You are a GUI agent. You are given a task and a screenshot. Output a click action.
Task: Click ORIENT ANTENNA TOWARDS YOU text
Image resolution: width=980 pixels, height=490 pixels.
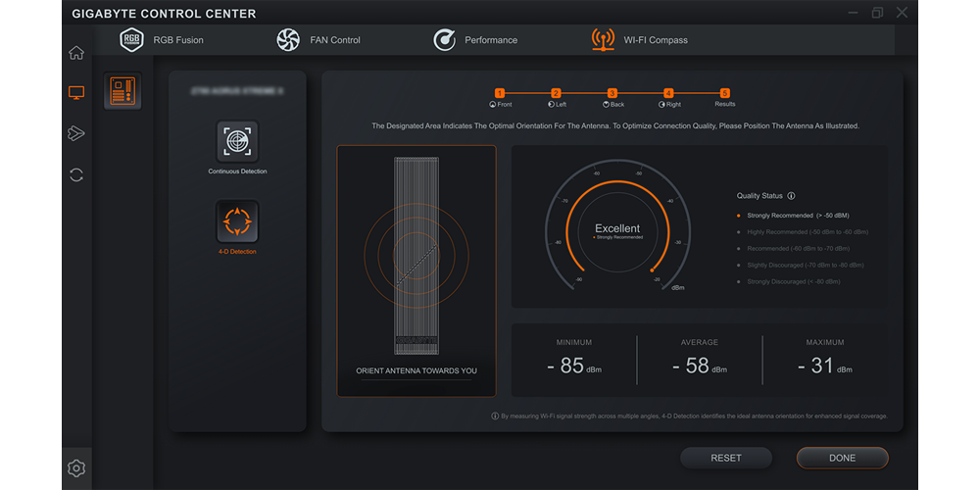coord(416,370)
